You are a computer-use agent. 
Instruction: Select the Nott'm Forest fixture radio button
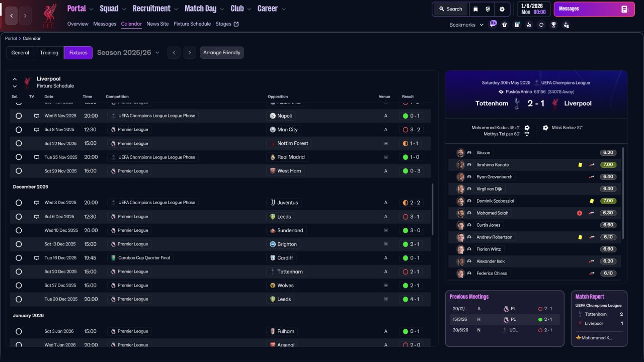19,143
